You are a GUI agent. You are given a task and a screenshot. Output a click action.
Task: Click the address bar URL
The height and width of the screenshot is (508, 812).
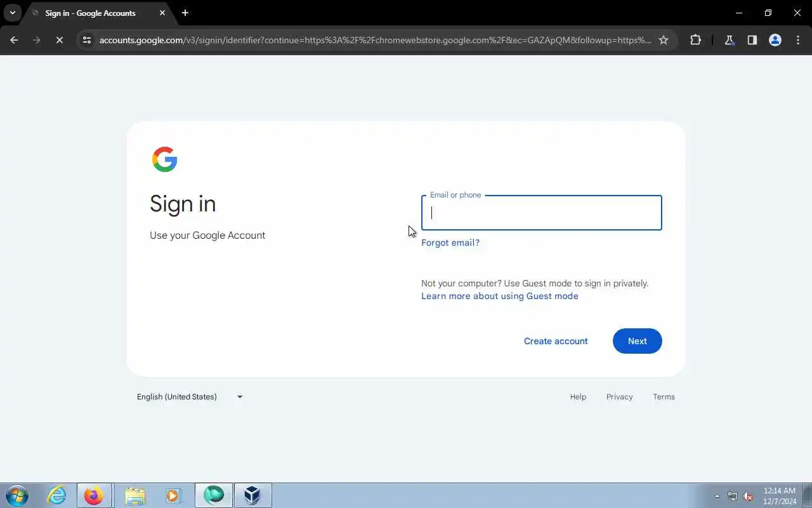coord(375,40)
